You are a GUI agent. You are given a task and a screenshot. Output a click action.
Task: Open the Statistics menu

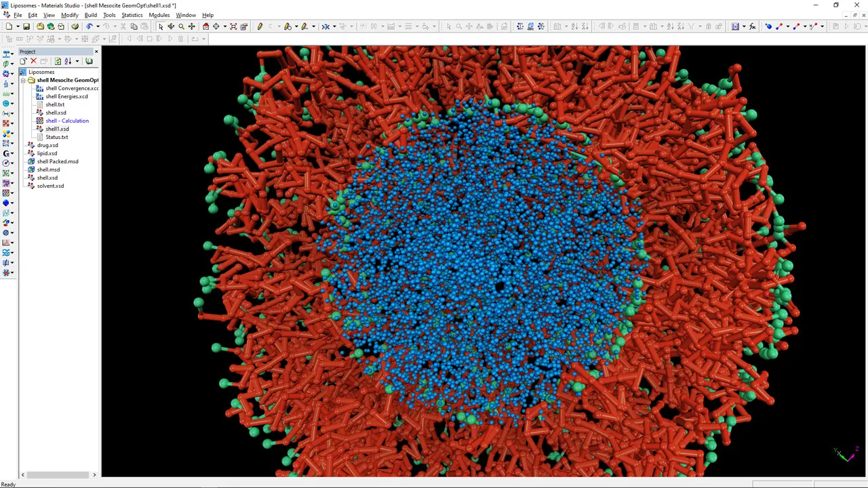coord(132,15)
